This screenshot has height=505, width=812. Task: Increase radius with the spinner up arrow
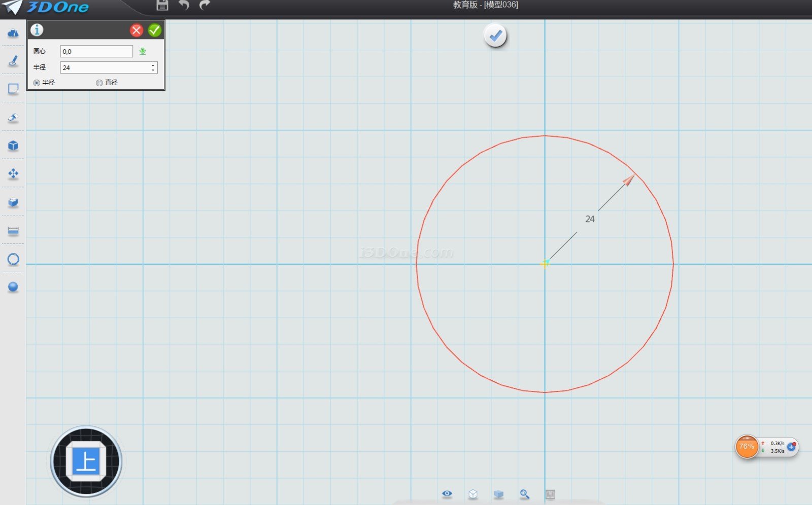point(153,65)
